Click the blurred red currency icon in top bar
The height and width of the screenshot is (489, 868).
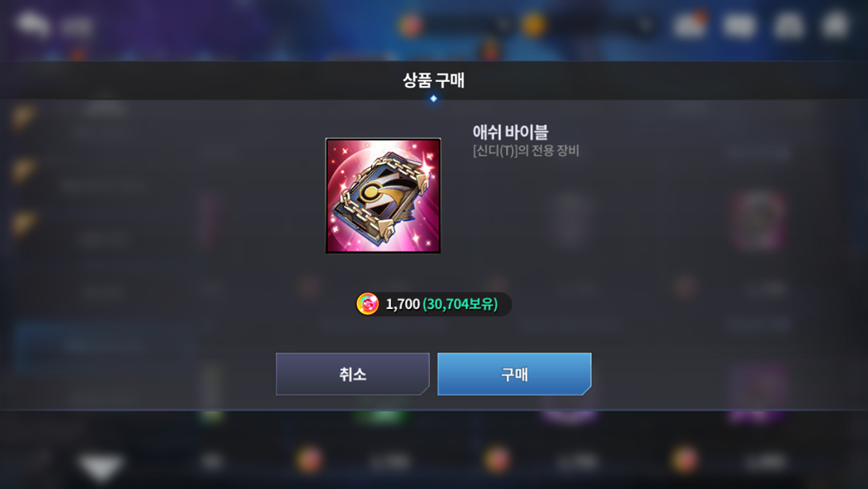tap(411, 25)
